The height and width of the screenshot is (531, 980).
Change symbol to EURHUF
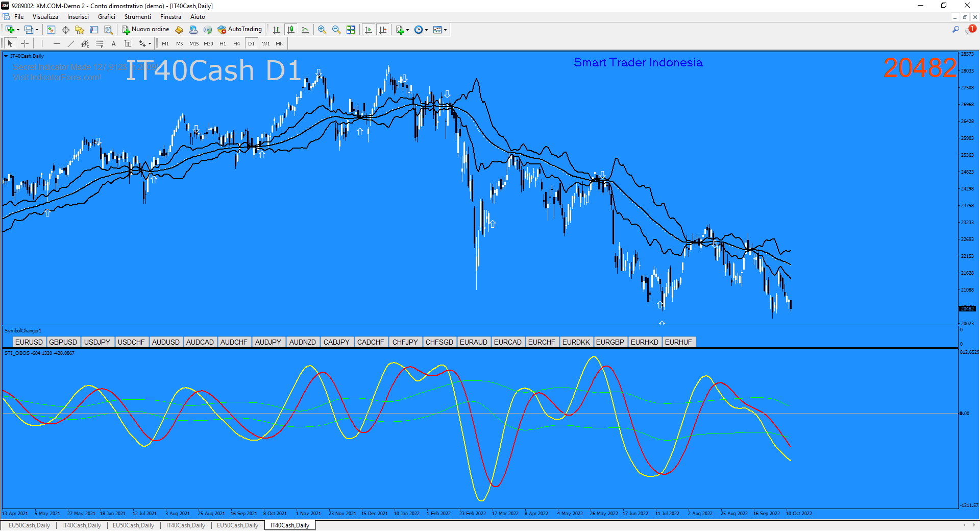tap(678, 342)
